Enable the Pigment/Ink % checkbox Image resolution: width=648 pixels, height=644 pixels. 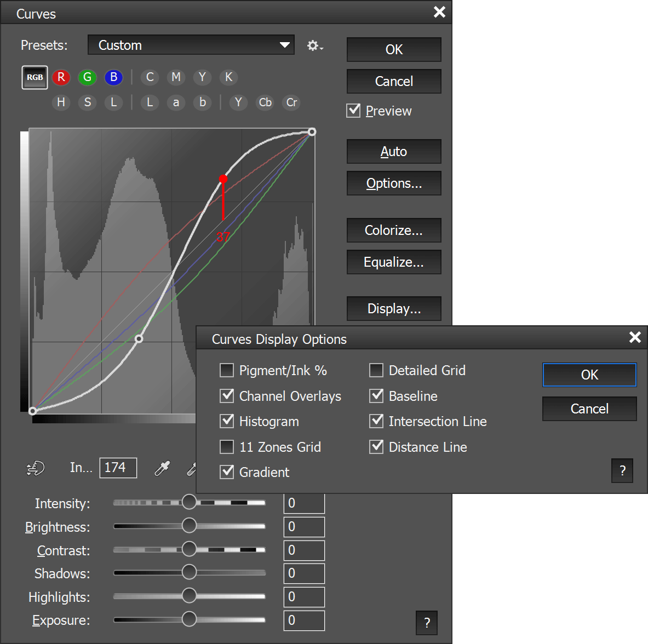point(227,371)
